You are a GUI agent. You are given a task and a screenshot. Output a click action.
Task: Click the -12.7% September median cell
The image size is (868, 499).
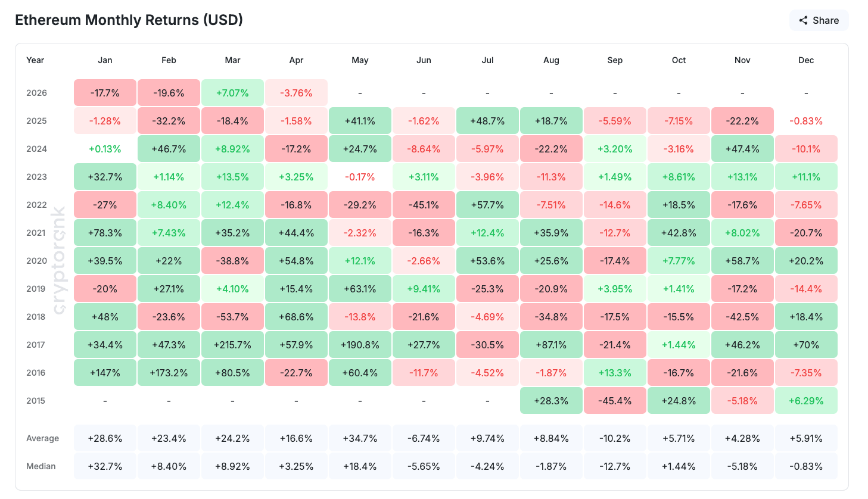click(615, 466)
